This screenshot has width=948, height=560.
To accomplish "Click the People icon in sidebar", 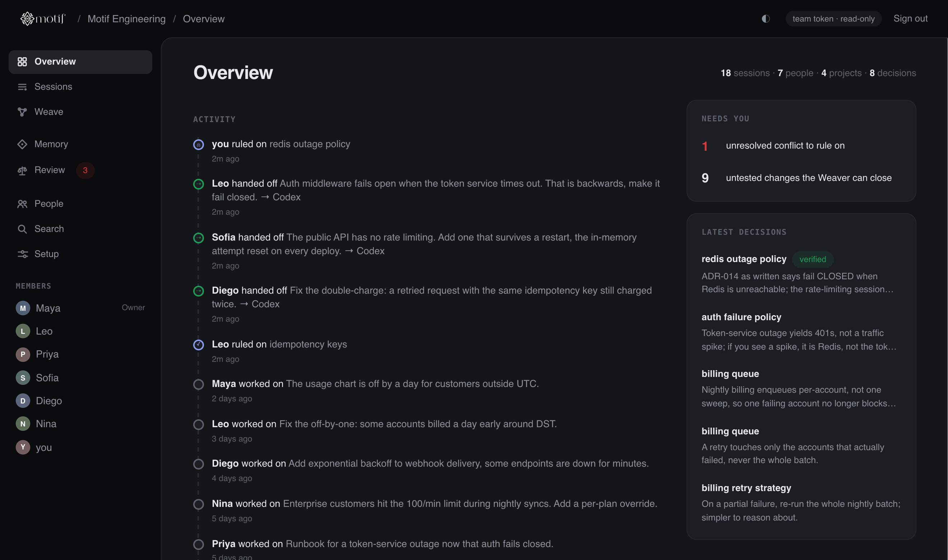I will pos(22,204).
